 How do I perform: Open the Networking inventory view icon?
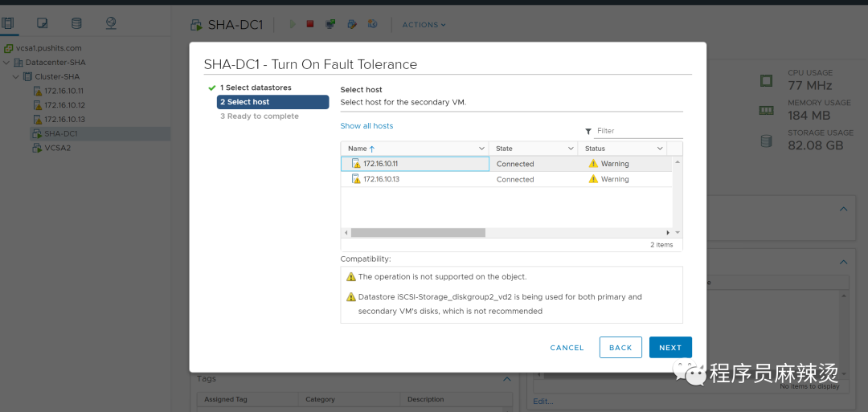coord(111,23)
